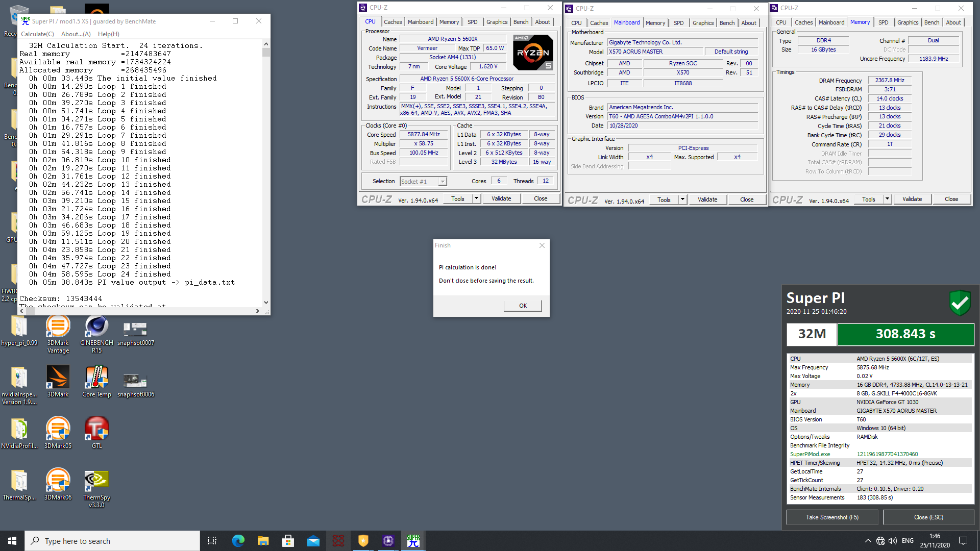
Task: Launch the GTL desktop shortcut
Action: click(96, 433)
